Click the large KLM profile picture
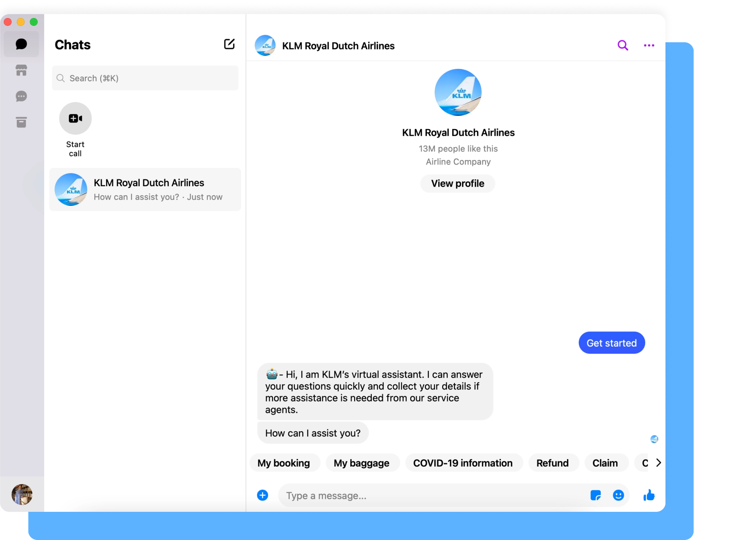The image size is (756, 540). click(x=458, y=92)
